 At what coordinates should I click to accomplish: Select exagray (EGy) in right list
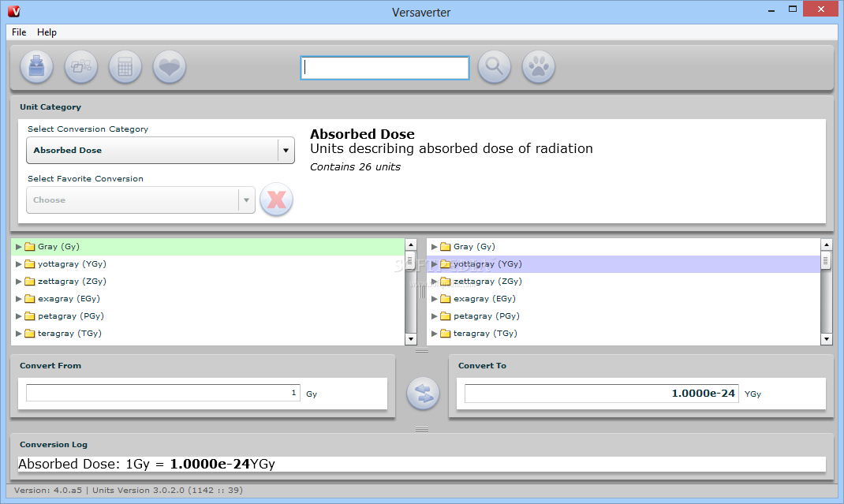coord(623,299)
